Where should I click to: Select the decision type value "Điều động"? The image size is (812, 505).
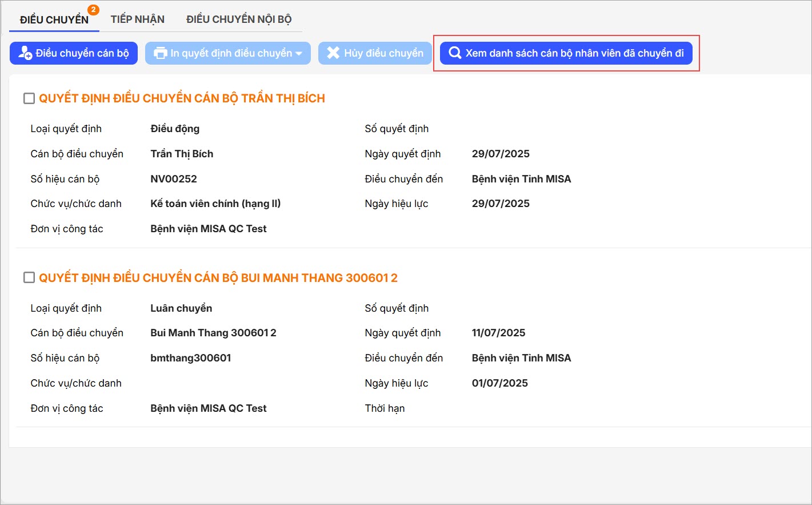[x=175, y=129]
